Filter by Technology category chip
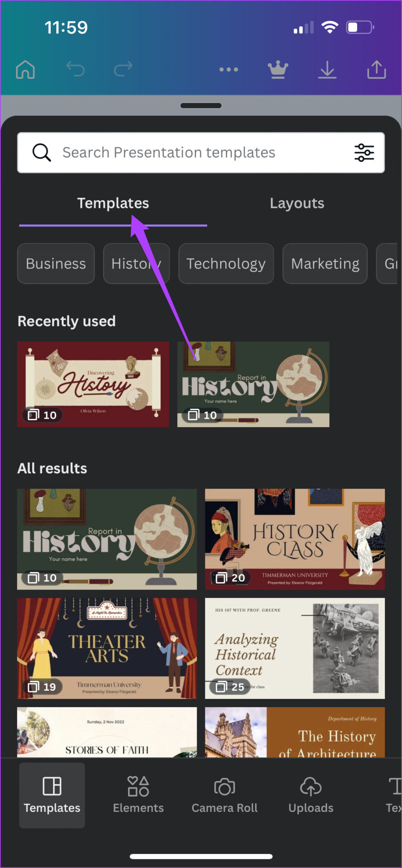The image size is (402, 868). click(x=226, y=264)
